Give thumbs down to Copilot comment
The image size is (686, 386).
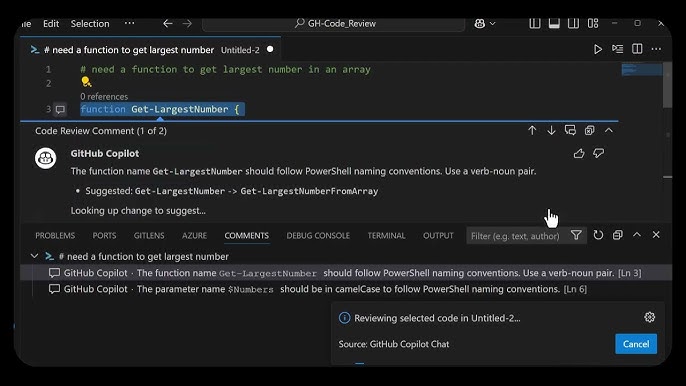coord(598,153)
